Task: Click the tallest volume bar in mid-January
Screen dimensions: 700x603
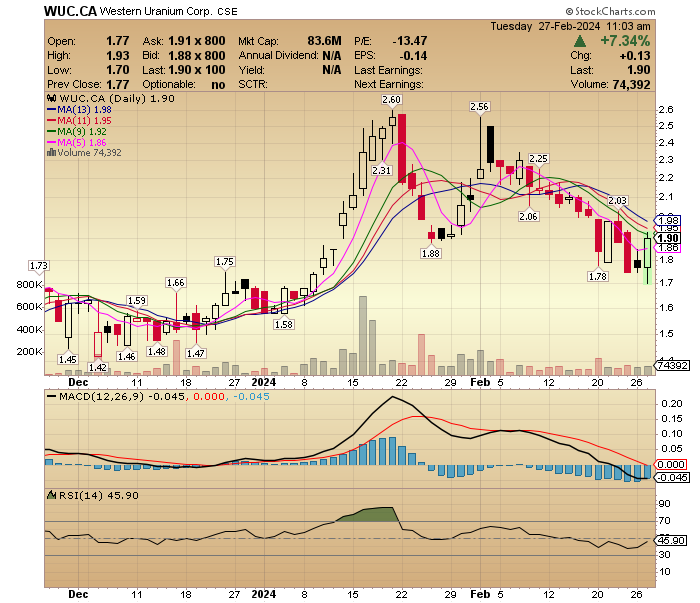Action: pyautogui.click(x=363, y=335)
